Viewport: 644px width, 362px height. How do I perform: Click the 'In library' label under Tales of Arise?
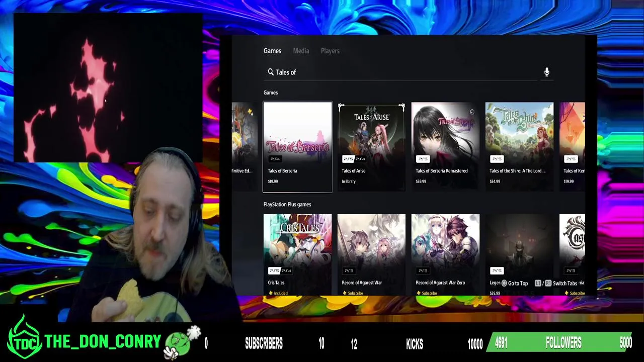click(x=349, y=182)
